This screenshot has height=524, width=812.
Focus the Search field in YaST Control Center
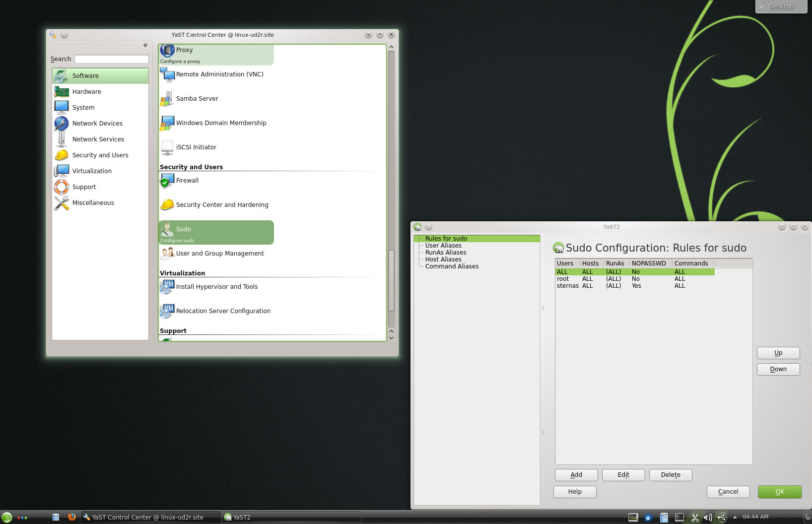pos(112,59)
